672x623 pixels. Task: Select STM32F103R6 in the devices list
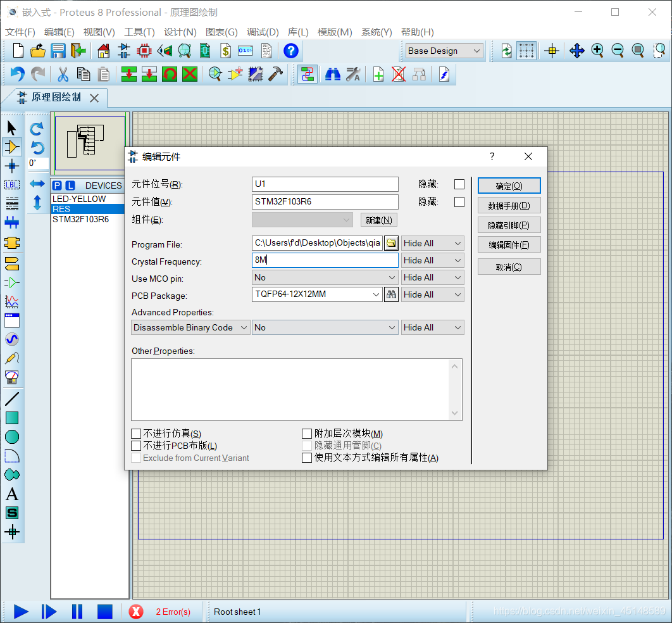click(x=80, y=219)
